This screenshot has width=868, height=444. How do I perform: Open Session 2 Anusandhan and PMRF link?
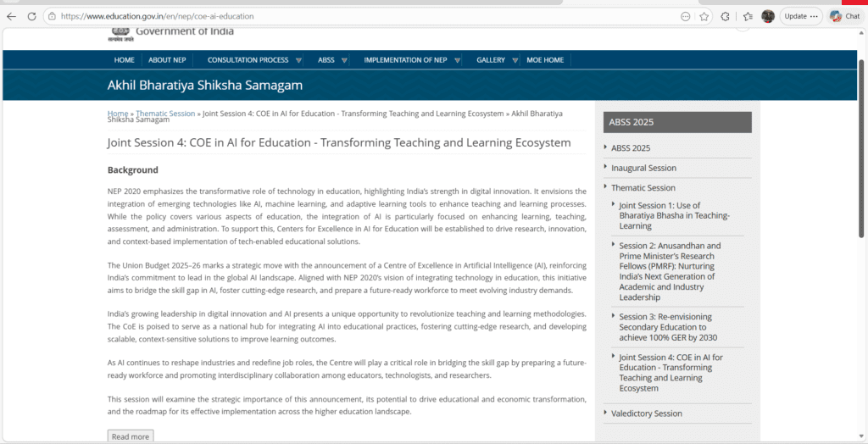tap(670, 271)
